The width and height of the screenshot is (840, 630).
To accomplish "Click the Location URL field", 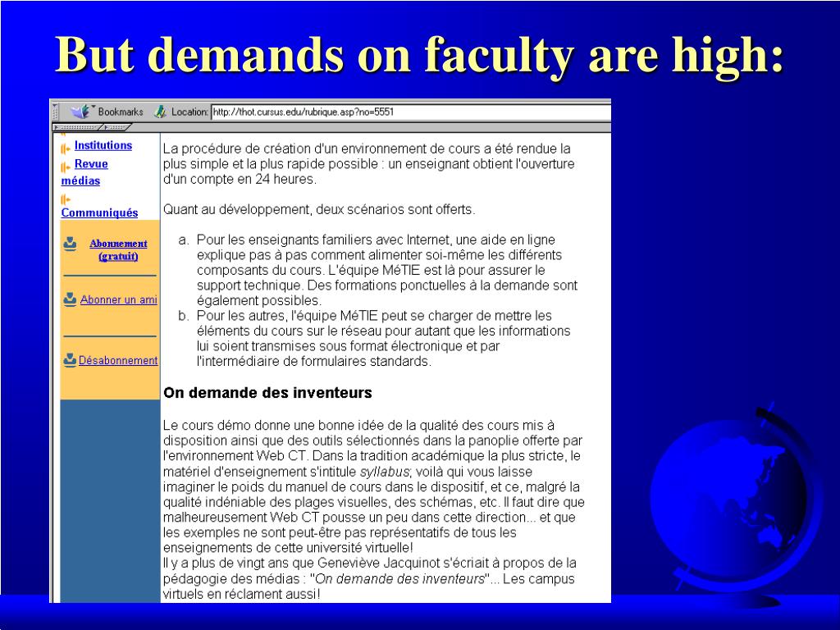I will [x=410, y=112].
